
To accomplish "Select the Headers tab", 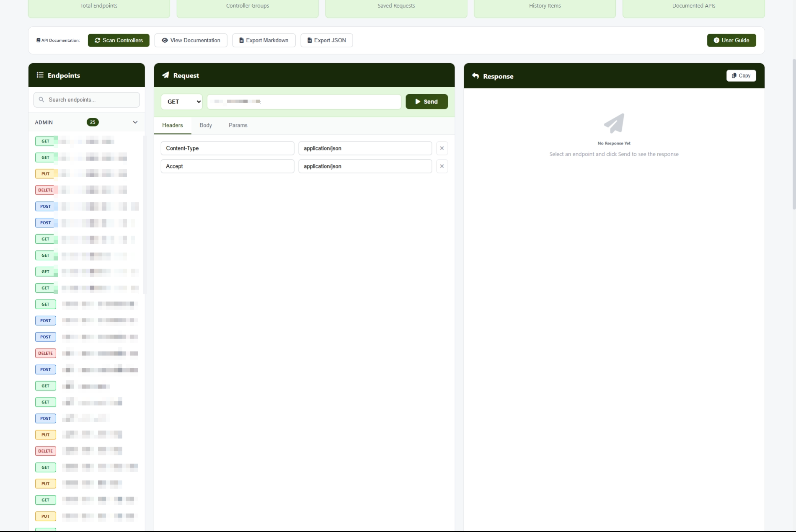I will pyautogui.click(x=172, y=125).
